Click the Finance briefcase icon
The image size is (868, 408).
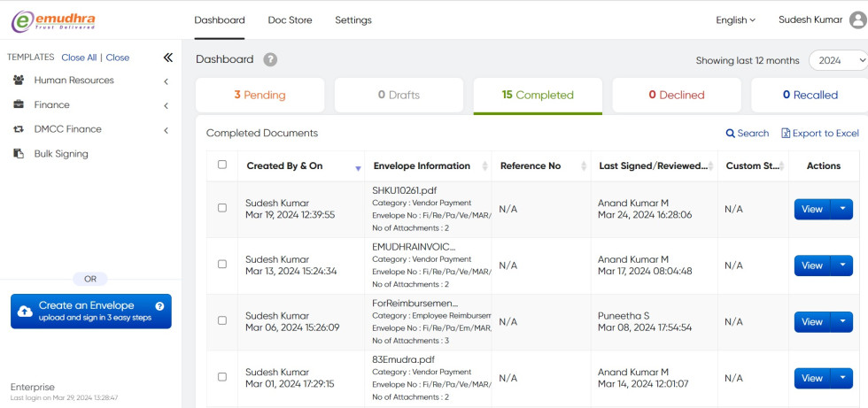(18, 105)
